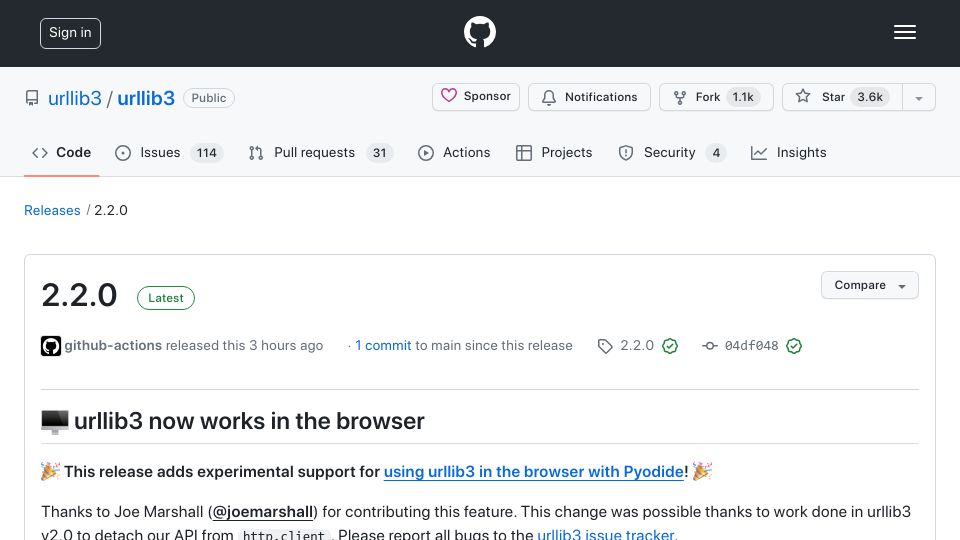Open the using urllib3 with Pyodide link
Image resolution: width=960 pixels, height=540 pixels.
coord(534,472)
